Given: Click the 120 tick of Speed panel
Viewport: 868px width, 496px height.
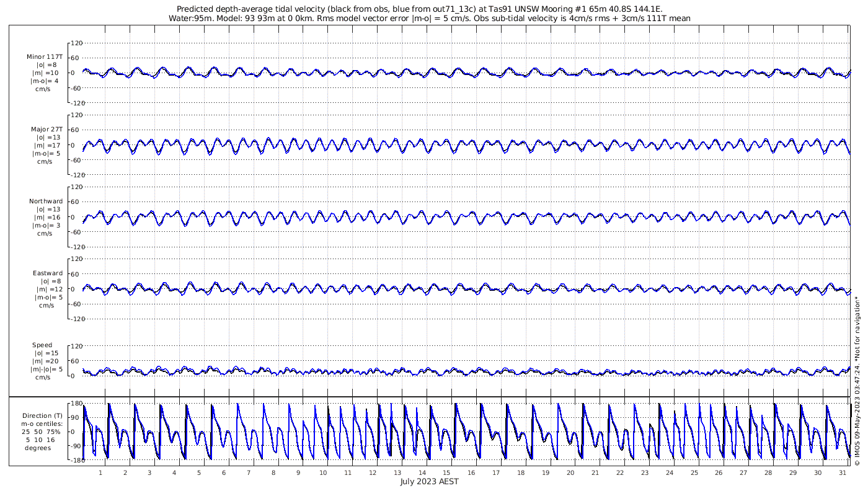Looking at the screenshot, I should [77, 345].
